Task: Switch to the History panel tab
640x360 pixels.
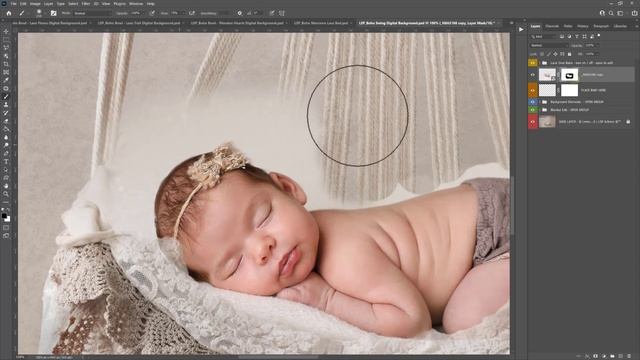Action: pos(583,26)
